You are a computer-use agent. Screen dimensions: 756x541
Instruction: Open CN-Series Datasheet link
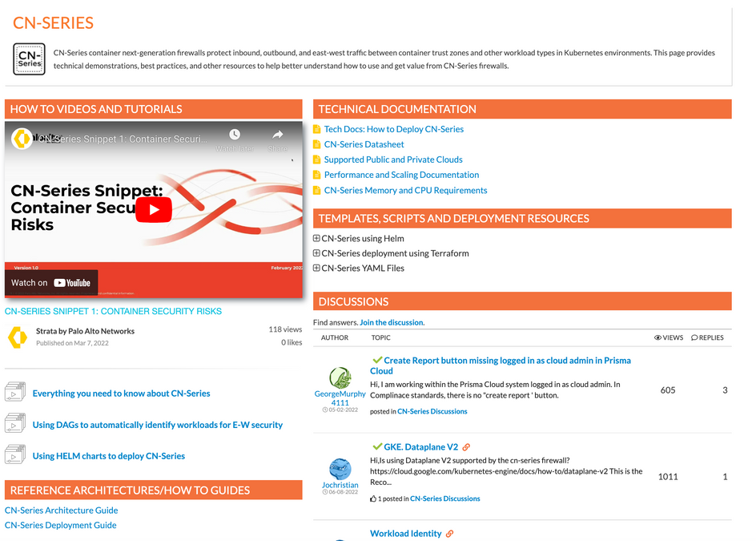click(364, 144)
